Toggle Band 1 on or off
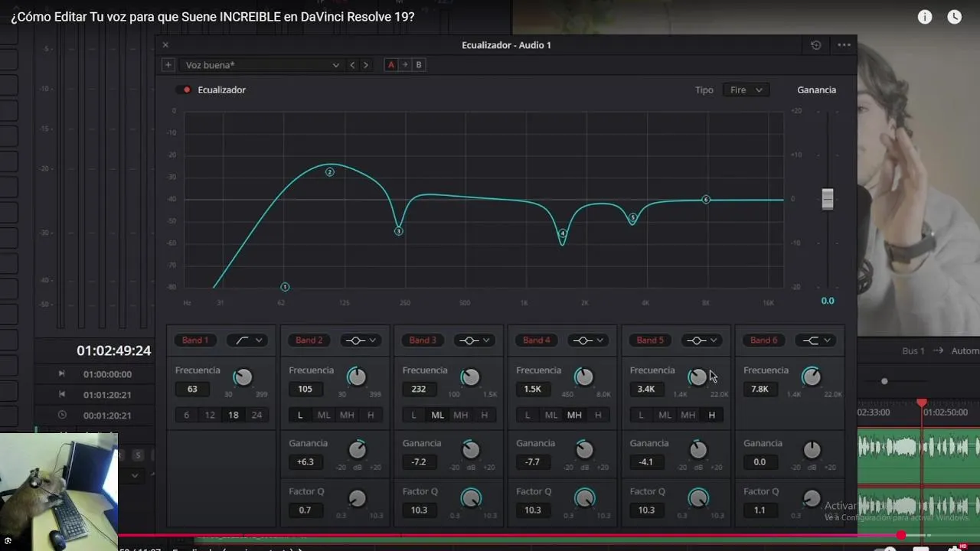 [x=194, y=340]
